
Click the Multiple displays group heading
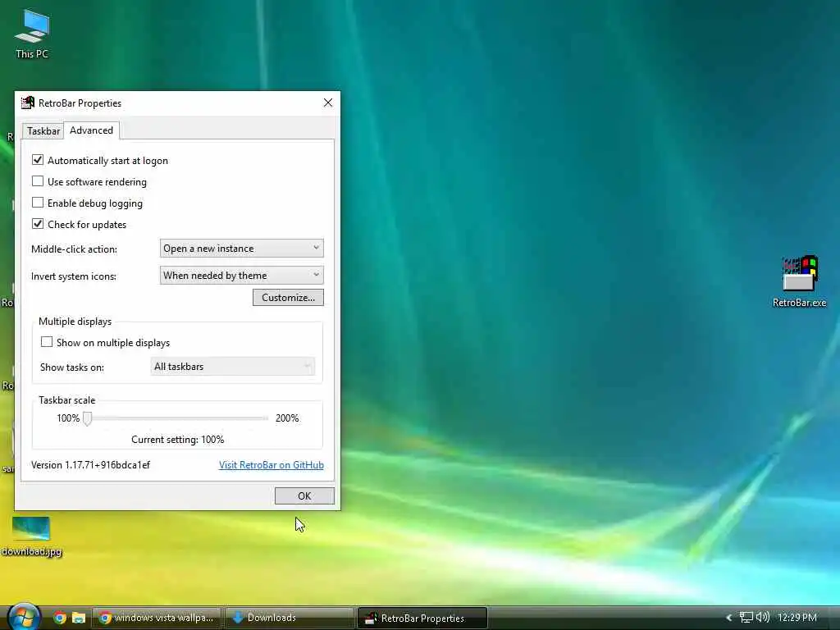[x=75, y=322]
